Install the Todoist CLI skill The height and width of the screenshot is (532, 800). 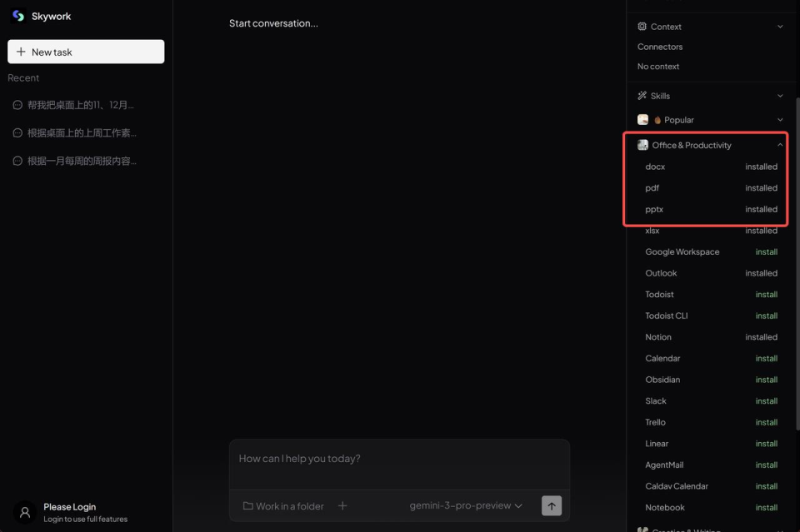[x=767, y=316]
